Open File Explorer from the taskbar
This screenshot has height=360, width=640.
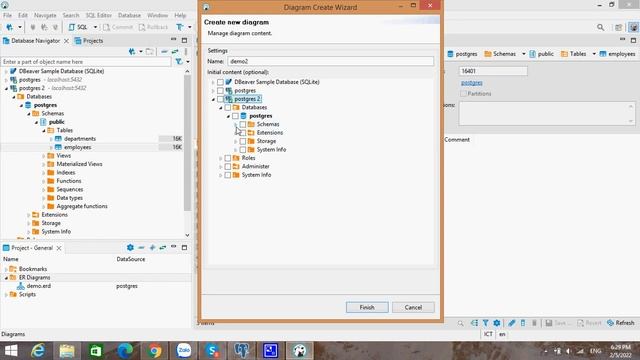pyautogui.click(x=67, y=351)
